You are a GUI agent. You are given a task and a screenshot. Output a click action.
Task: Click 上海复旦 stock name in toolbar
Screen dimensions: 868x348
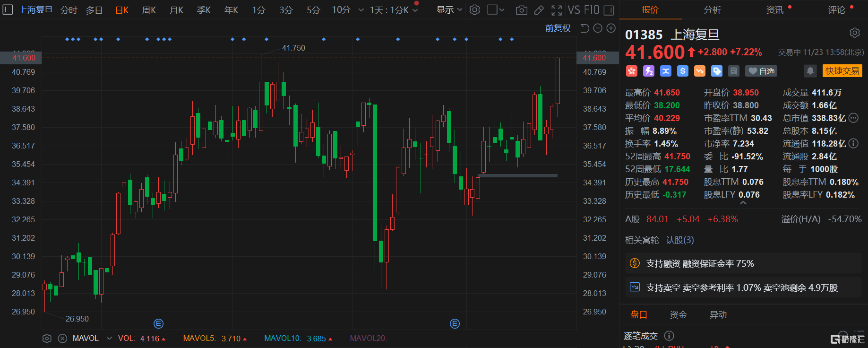click(x=36, y=10)
